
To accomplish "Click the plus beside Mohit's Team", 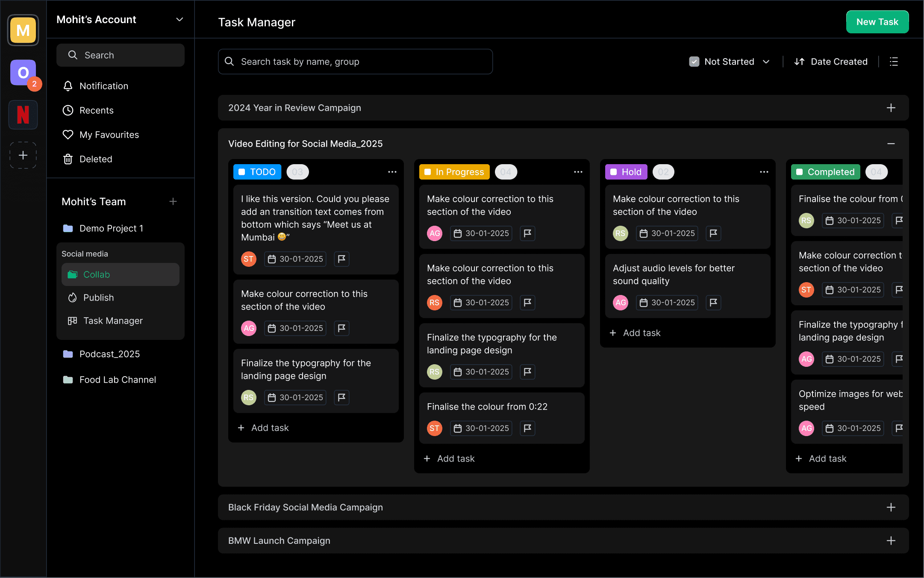I will pos(173,201).
